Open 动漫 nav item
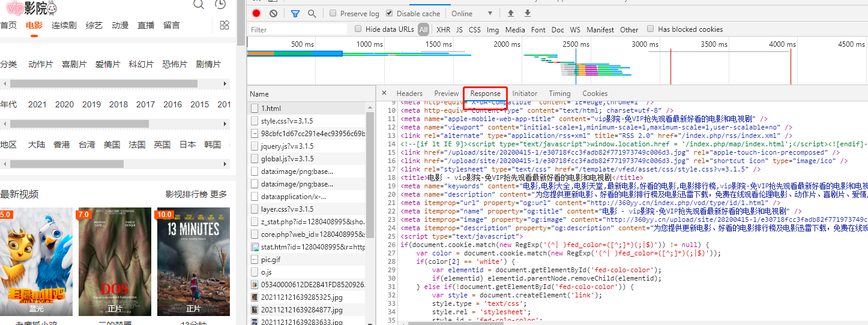Screen dimensions: 868x325 point(120,25)
